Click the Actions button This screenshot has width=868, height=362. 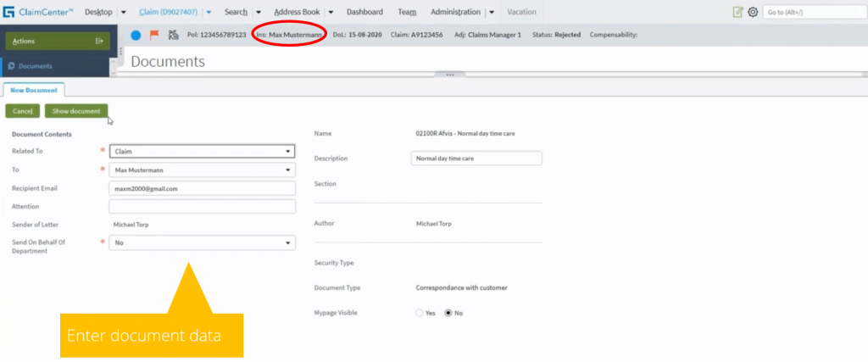coord(58,41)
